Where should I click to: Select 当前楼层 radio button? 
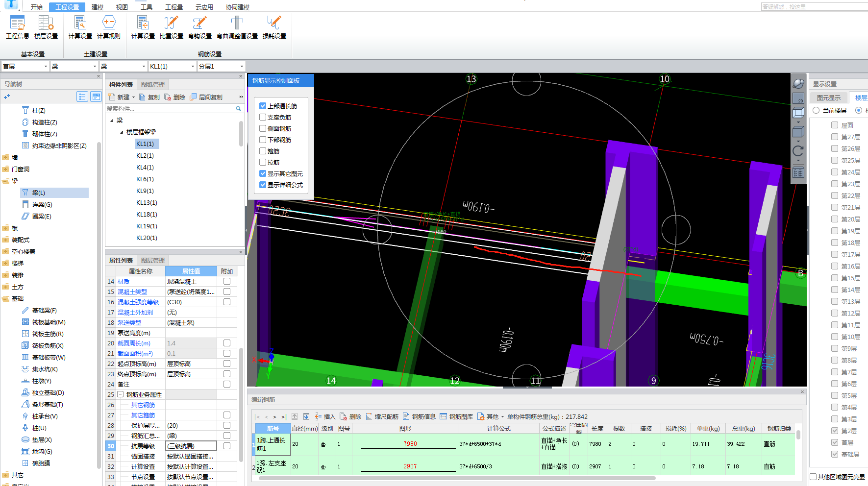(x=816, y=110)
